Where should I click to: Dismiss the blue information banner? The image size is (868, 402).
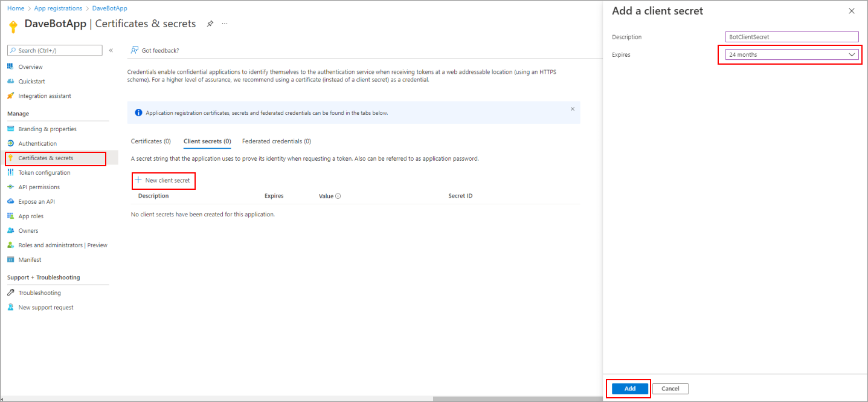click(573, 109)
